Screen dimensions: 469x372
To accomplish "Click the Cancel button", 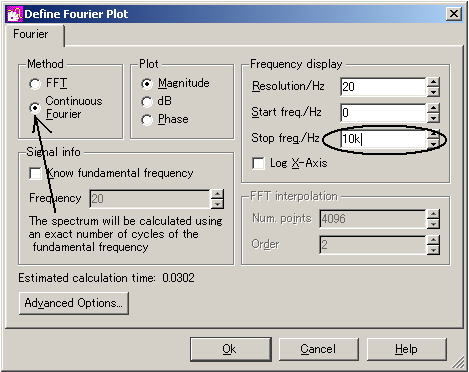I will click(318, 349).
